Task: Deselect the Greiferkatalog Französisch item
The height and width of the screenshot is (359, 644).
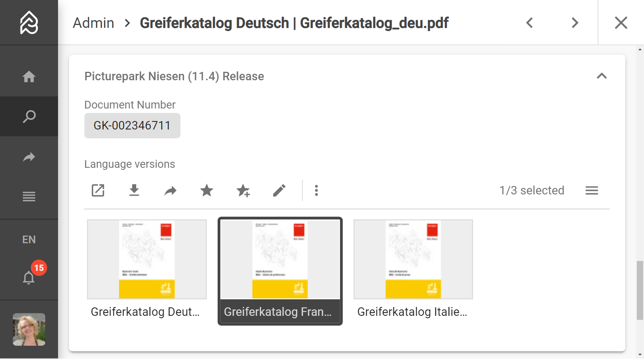Action: [280, 271]
